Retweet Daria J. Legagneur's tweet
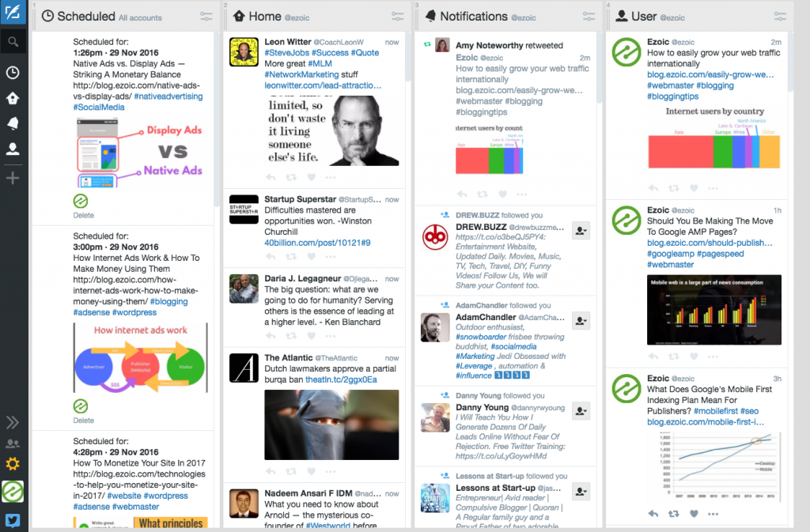 click(291, 336)
